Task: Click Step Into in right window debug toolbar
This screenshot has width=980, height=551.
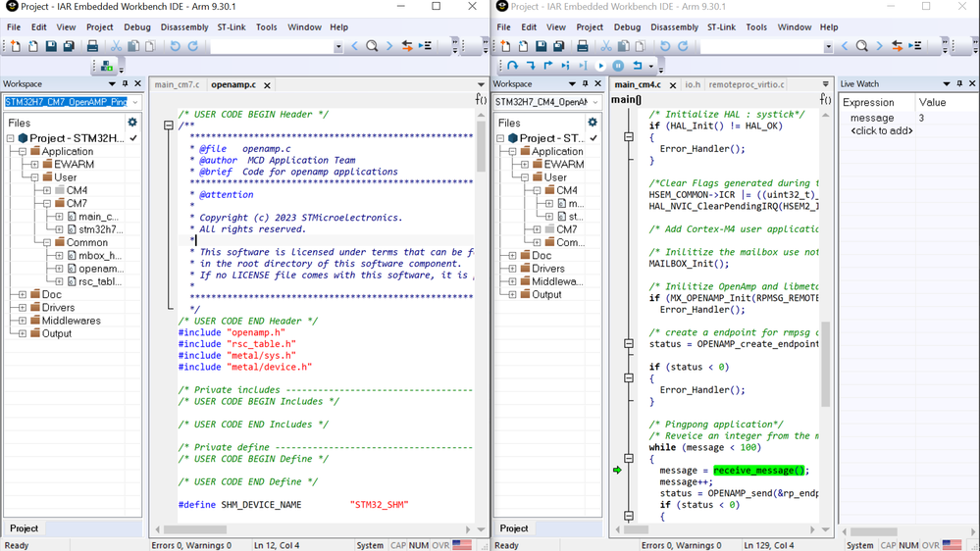Action: click(x=531, y=66)
